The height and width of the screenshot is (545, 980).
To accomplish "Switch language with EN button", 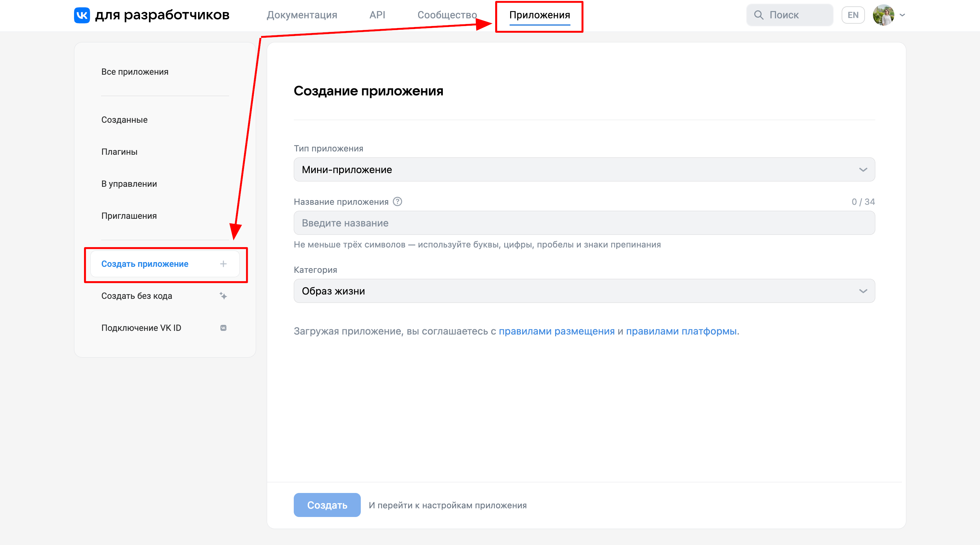I will (x=853, y=15).
